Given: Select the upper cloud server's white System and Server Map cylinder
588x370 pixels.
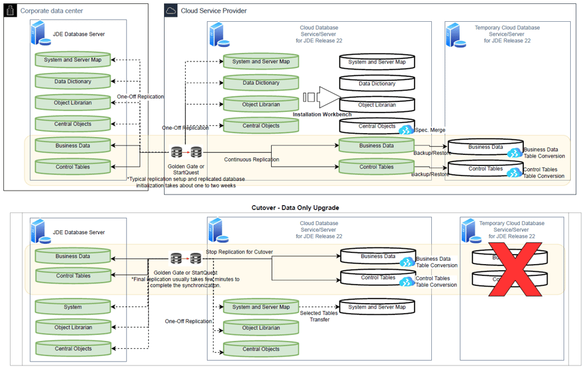Looking at the screenshot, I should coord(377,62).
